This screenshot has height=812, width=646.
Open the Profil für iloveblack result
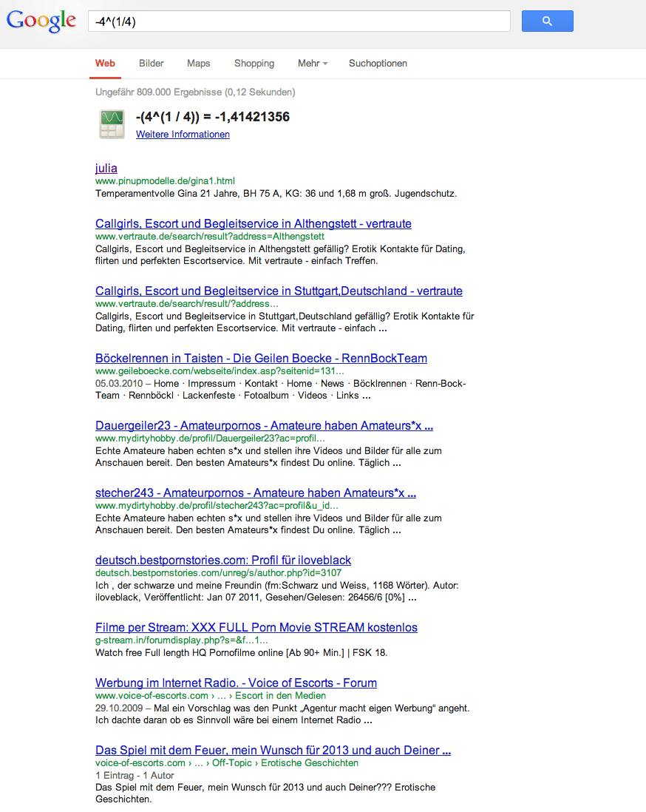[x=223, y=561]
